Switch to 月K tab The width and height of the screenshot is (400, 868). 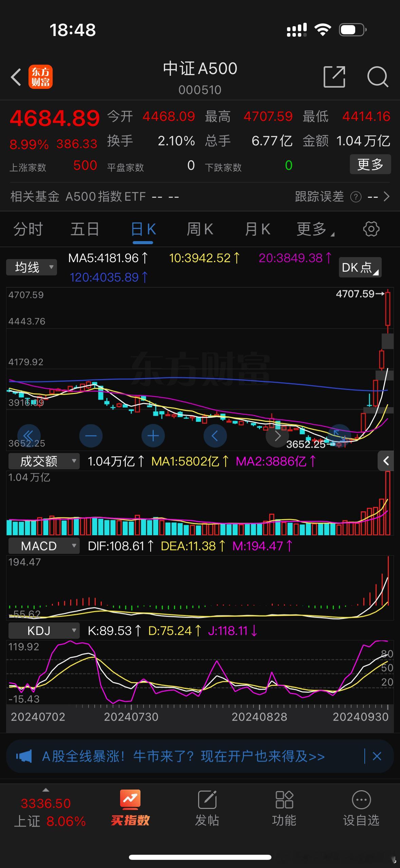point(258,229)
